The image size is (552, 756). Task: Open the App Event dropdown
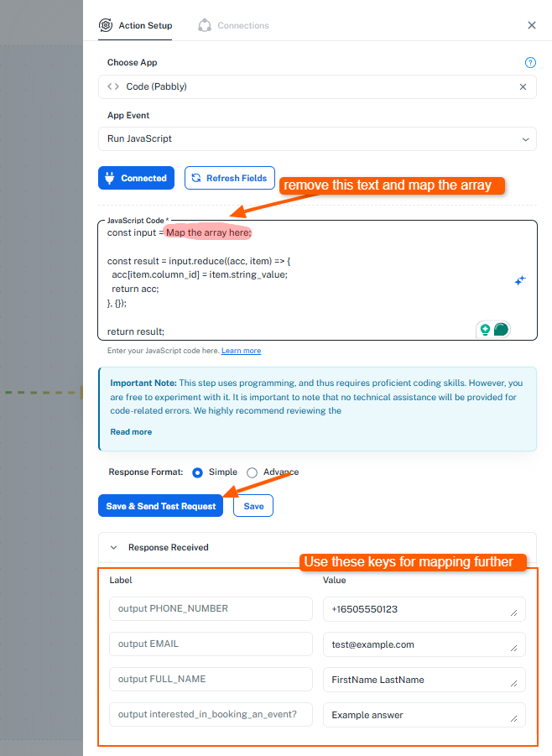coord(317,138)
